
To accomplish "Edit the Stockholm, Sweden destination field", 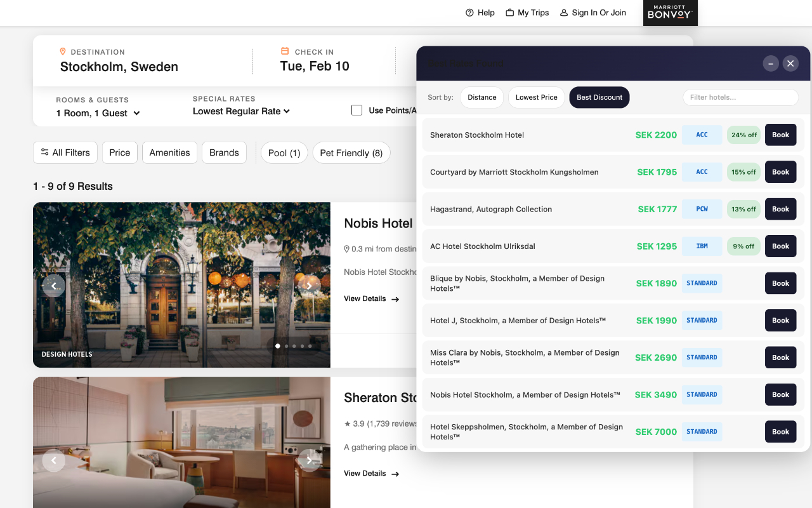I will pos(119,67).
